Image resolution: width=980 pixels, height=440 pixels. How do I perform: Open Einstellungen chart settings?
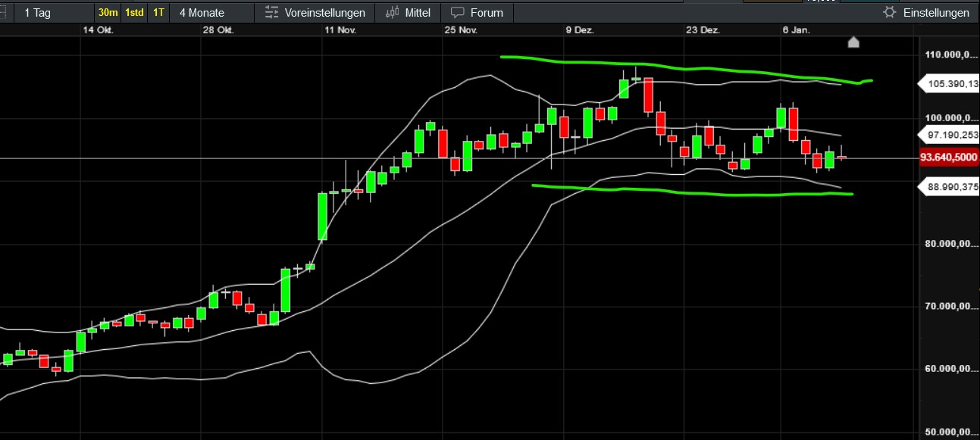pos(927,13)
